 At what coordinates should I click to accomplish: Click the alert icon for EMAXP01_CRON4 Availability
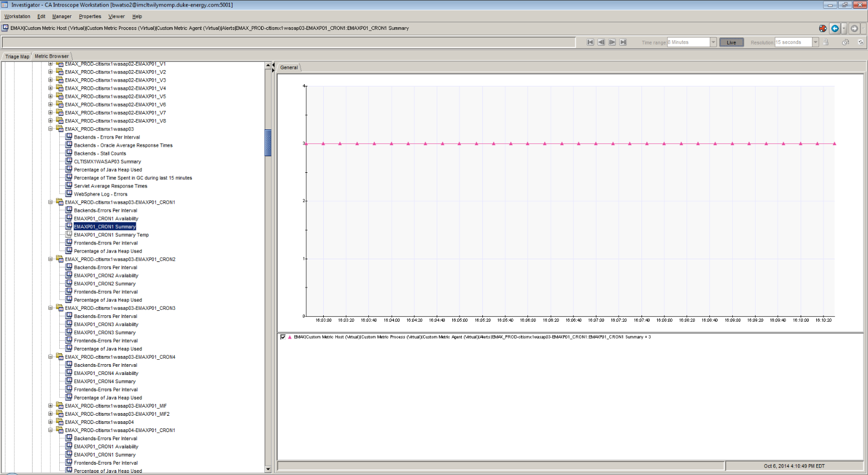(x=69, y=373)
